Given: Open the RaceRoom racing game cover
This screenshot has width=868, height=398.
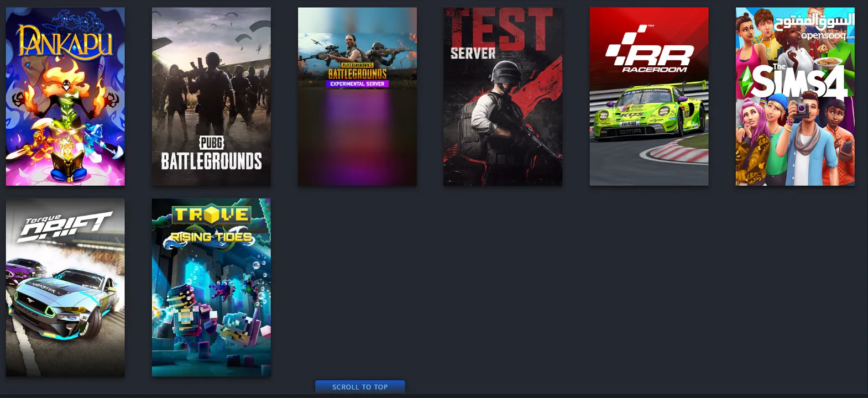Looking at the screenshot, I should pos(649,97).
